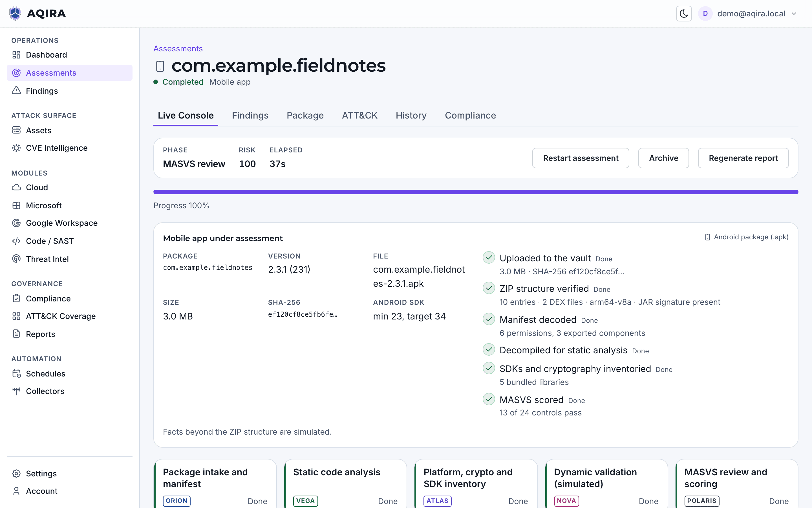Click the Archive button

point(663,158)
